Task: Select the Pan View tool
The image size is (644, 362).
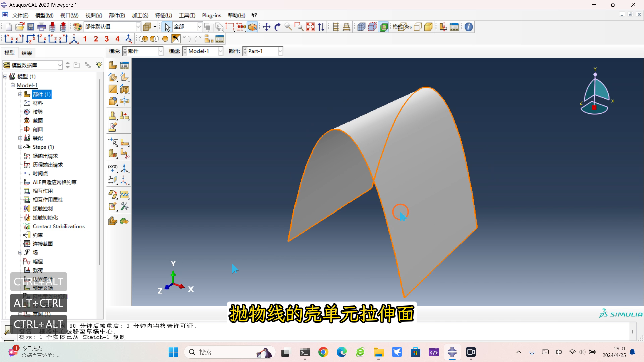Action: [267, 27]
